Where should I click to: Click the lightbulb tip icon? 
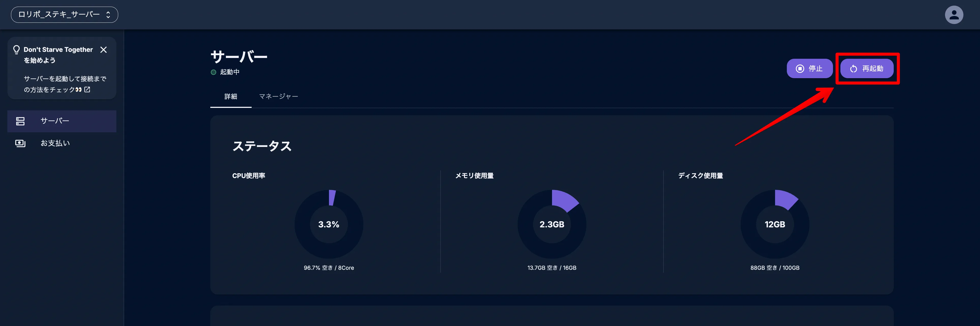16,50
